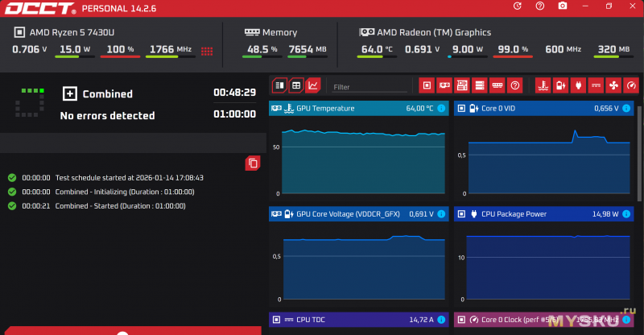
Task: Select the split panel layout view
Action: (279, 85)
